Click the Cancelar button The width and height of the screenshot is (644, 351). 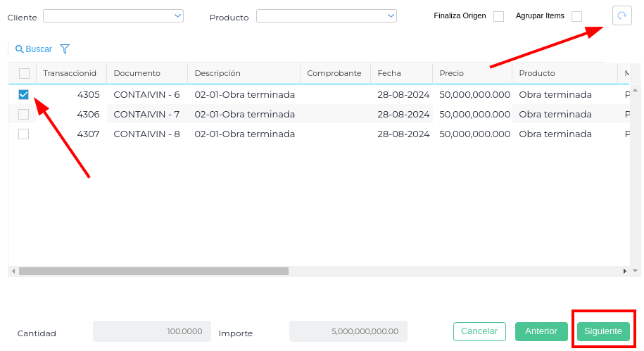coord(479,331)
